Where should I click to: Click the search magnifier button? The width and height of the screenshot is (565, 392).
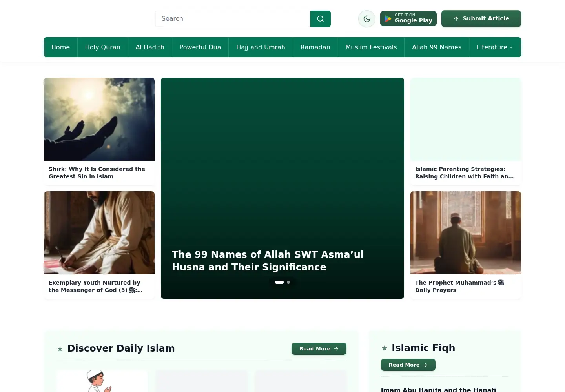(320, 19)
